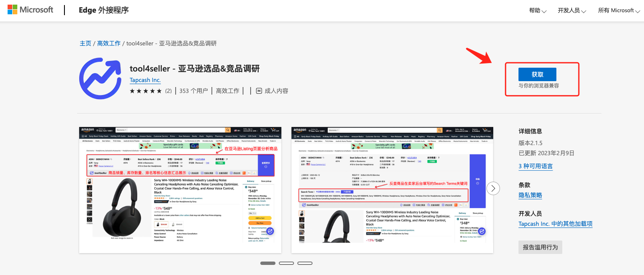644x275 pixels.
Task: Click the 353 个用户 user count
Action: coord(194,91)
